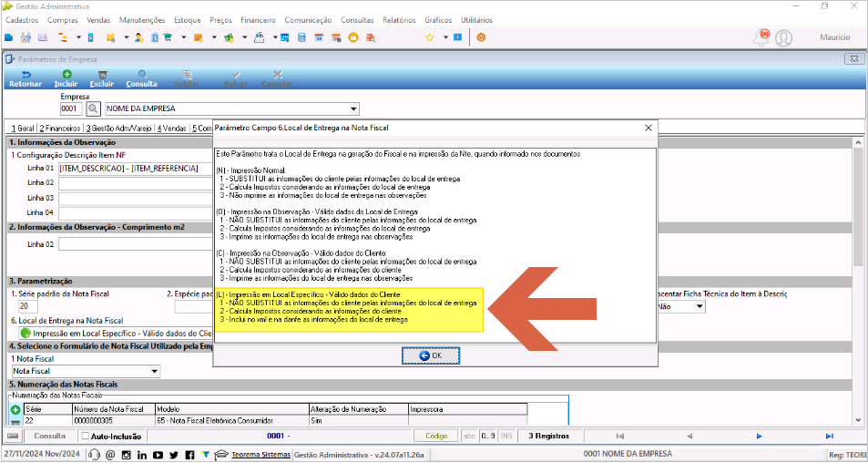Click the Série padrão field showing 20
The width and height of the screenshot is (868, 463).
click(x=27, y=306)
